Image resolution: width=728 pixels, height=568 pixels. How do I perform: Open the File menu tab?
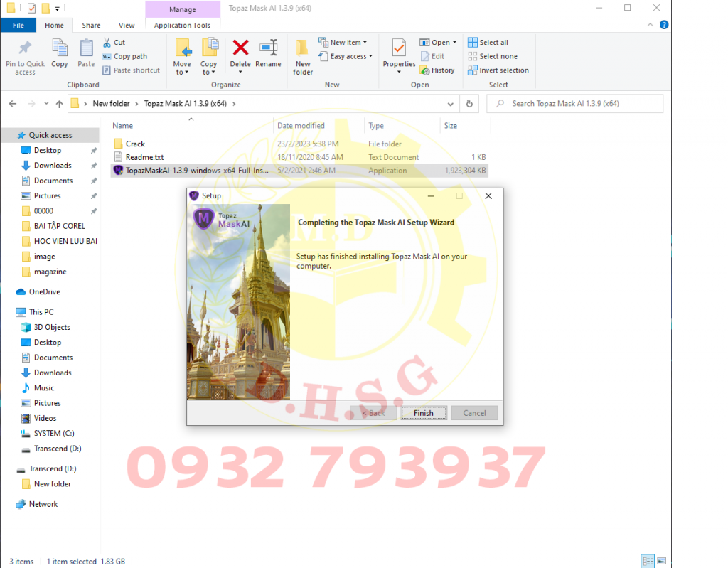18,25
